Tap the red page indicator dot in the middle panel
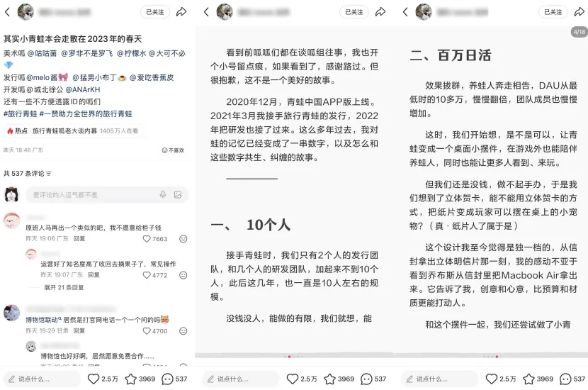 [289, 357]
